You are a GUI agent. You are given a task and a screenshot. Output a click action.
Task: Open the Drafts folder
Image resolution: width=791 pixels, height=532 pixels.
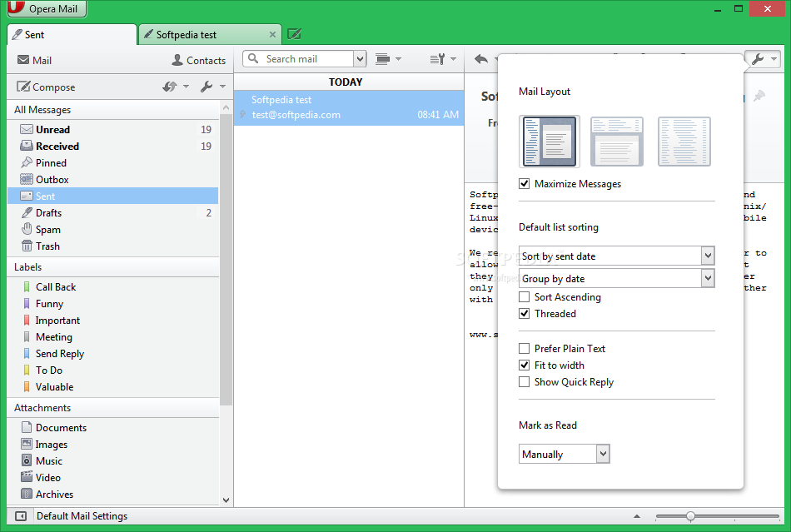[113, 213]
